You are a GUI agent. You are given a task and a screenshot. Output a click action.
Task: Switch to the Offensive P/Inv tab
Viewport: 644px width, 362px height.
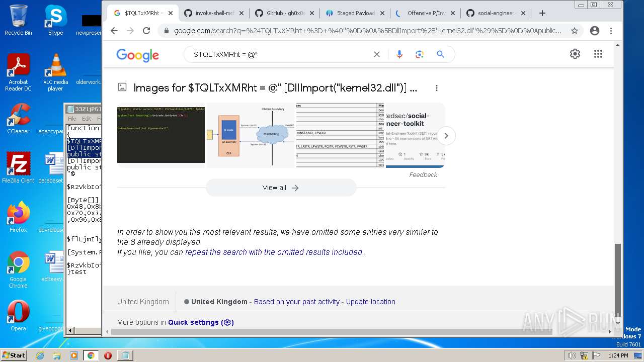pos(426,13)
